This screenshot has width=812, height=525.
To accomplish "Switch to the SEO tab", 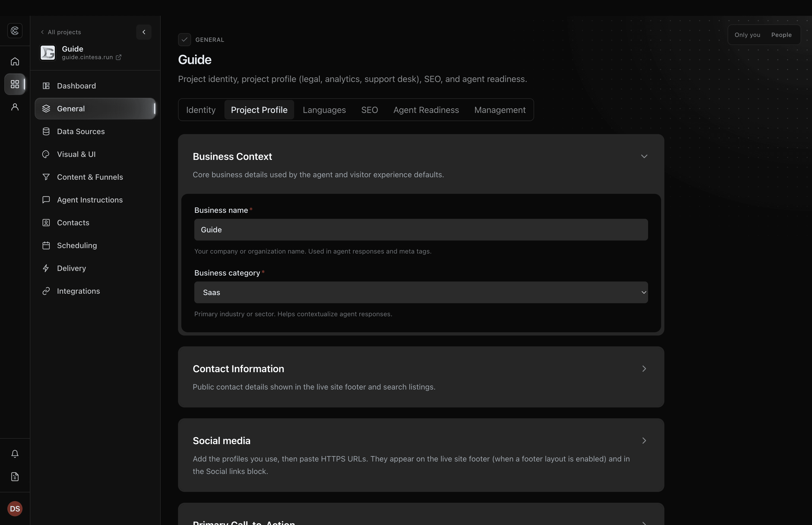I will pyautogui.click(x=369, y=110).
